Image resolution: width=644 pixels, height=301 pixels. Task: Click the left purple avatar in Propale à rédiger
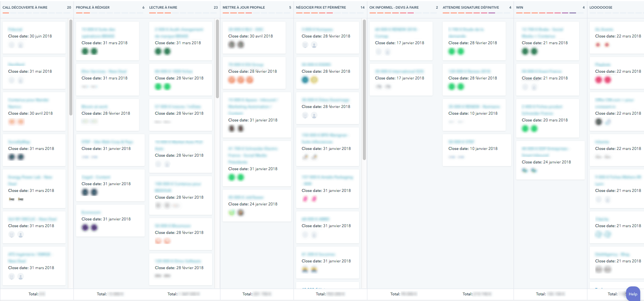point(85,228)
